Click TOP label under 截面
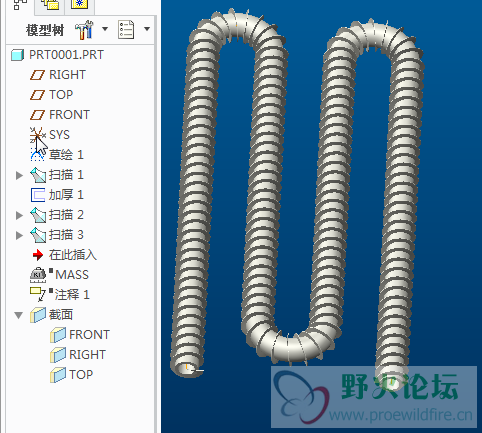482x433 pixels. click(x=81, y=375)
